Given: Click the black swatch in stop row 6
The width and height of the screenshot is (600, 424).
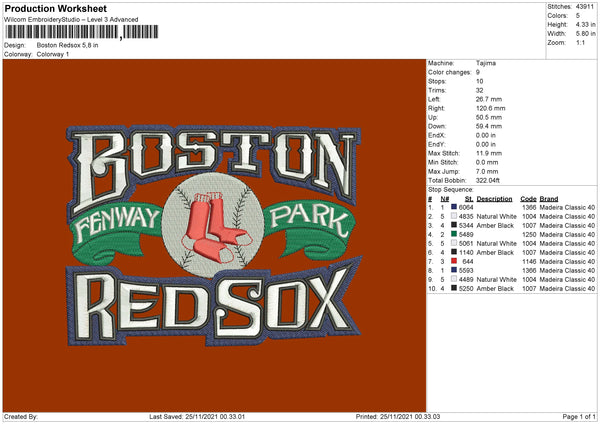Looking at the screenshot, I should coord(454,252).
